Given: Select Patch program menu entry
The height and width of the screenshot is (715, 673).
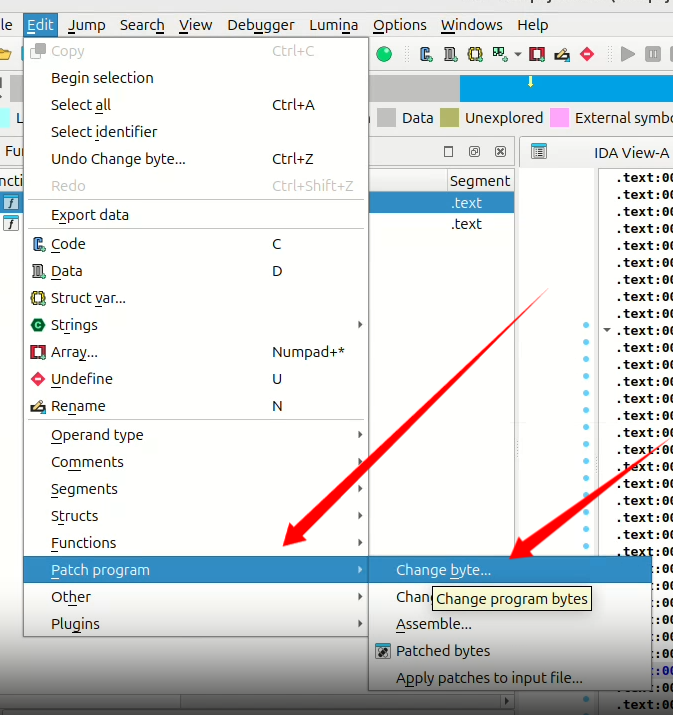Looking at the screenshot, I should tap(196, 570).
